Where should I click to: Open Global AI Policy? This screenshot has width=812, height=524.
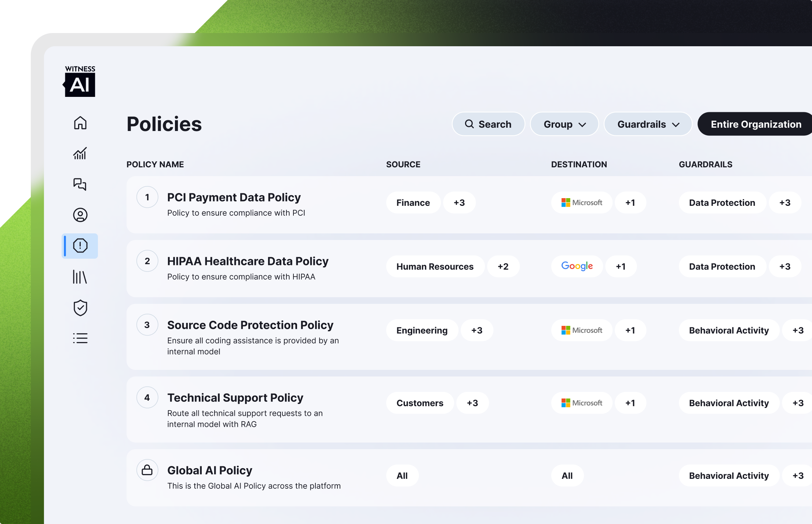point(209,470)
